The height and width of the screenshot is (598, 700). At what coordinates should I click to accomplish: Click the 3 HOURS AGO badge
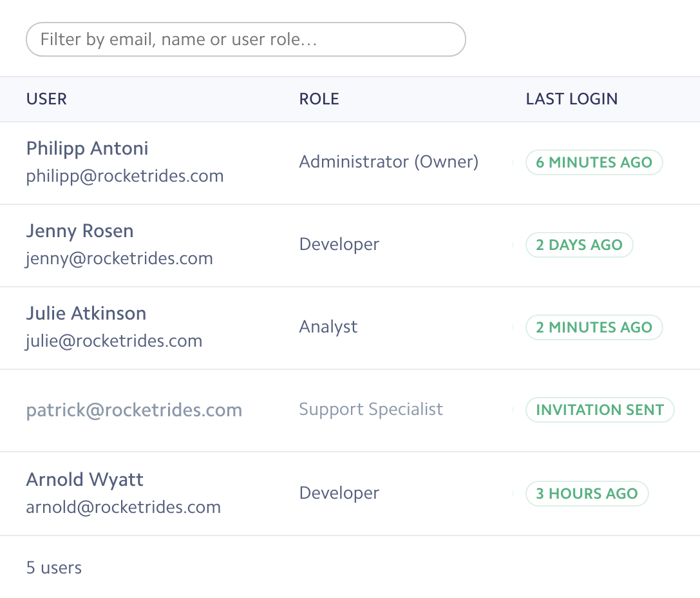[587, 494]
